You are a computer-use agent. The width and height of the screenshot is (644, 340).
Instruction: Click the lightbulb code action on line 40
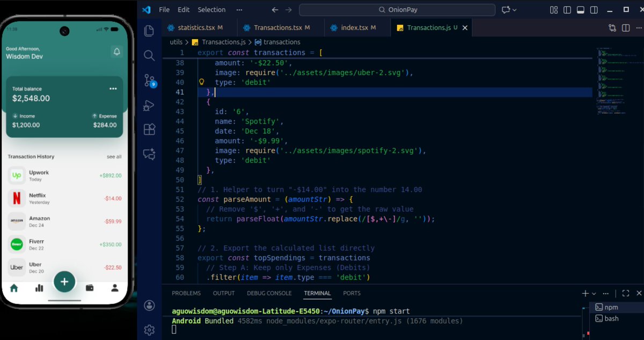click(x=202, y=82)
